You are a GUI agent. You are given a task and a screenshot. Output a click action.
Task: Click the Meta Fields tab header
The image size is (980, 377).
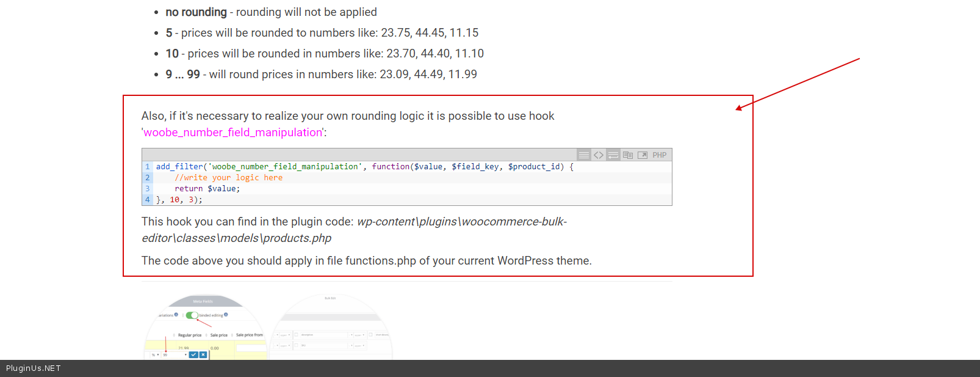203,301
